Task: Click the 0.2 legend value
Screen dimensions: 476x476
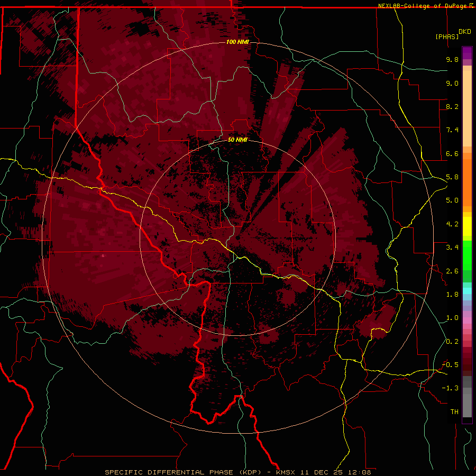Action: pyautogui.click(x=452, y=342)
